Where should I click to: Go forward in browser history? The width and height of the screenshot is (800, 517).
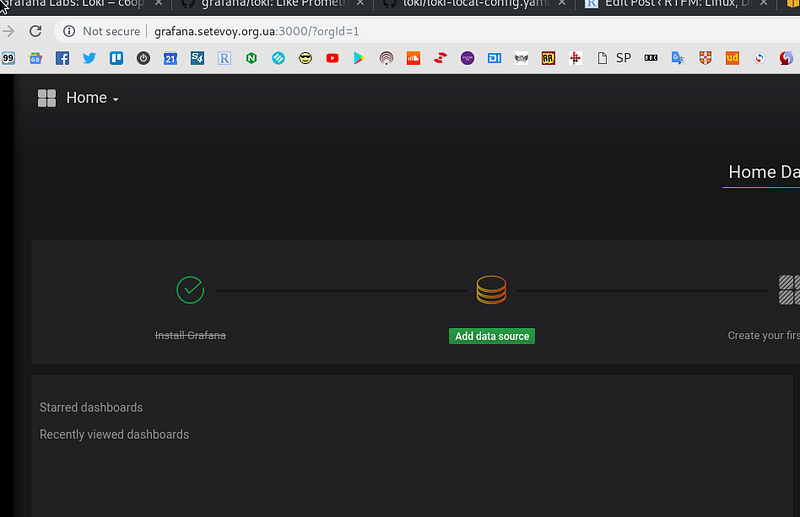[x=8, y=31]
